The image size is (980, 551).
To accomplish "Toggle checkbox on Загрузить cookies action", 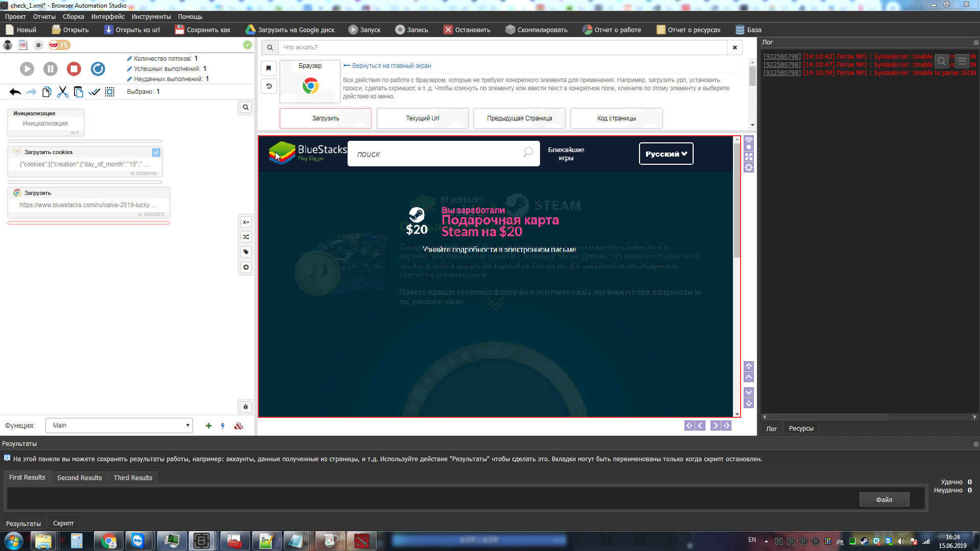I will click(156, 153).
